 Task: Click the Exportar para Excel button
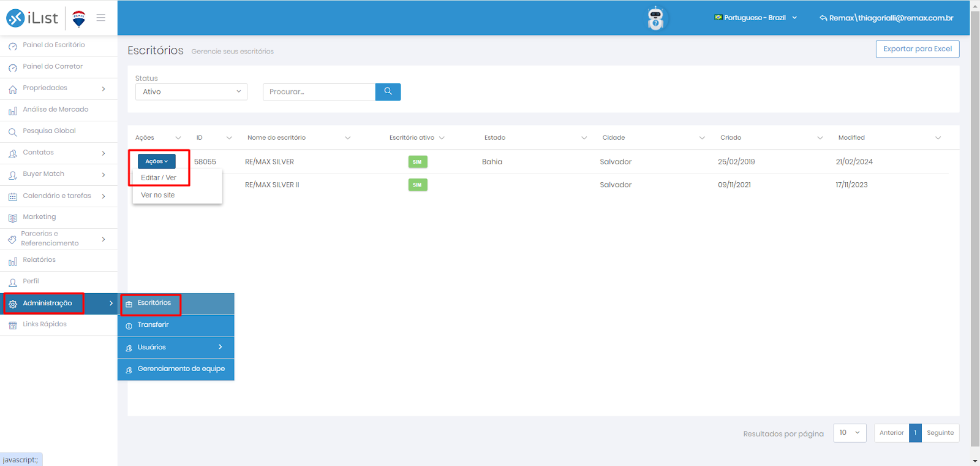918,49
